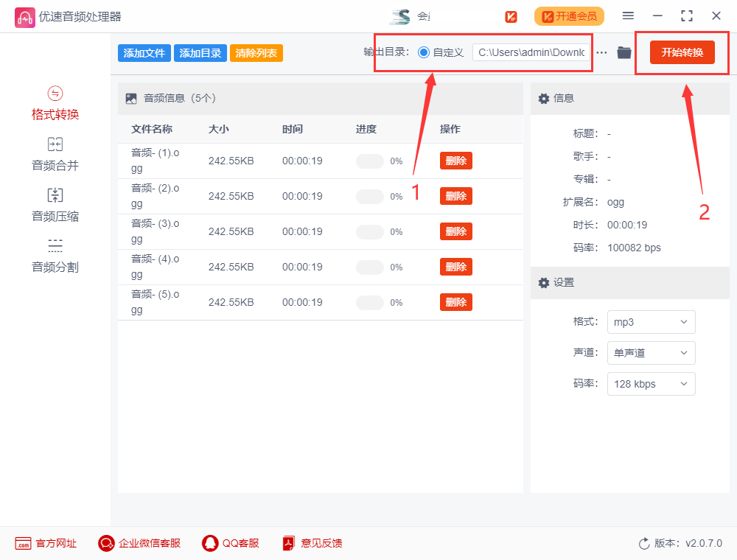737x560 pixels.
Task: Visit the 官方网址 official website
Action: pos(46,543)
